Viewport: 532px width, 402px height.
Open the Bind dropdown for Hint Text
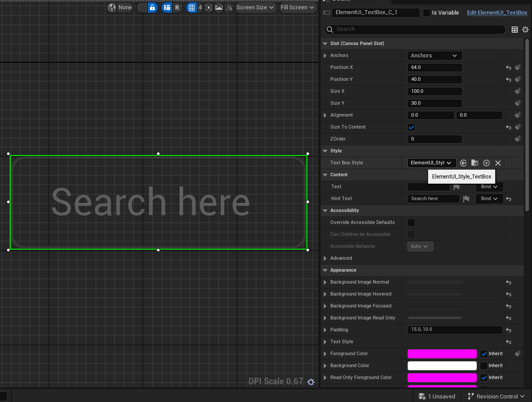(x=490, y=199)
